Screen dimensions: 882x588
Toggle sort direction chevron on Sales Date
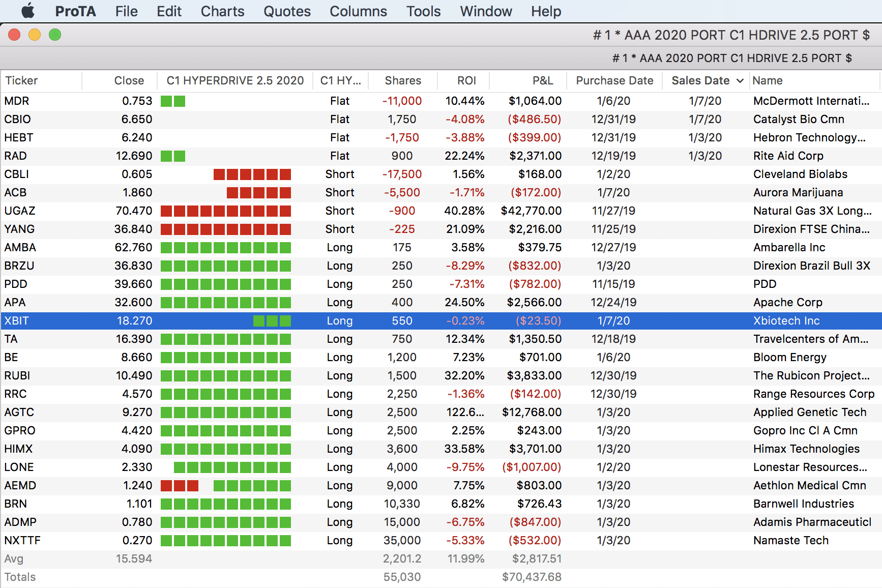(740, 81)
